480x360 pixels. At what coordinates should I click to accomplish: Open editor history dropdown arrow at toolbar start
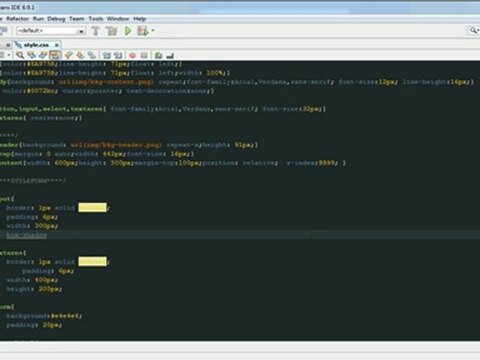tap(9, 55)
